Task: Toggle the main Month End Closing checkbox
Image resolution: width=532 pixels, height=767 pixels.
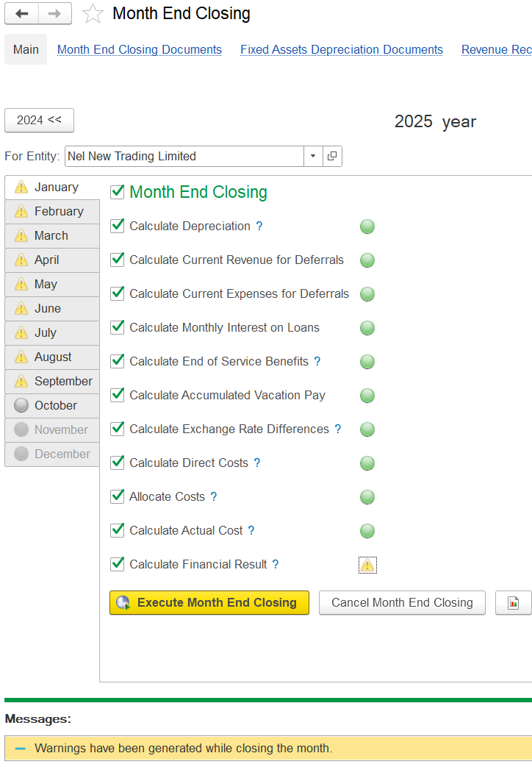Action: 118,192
